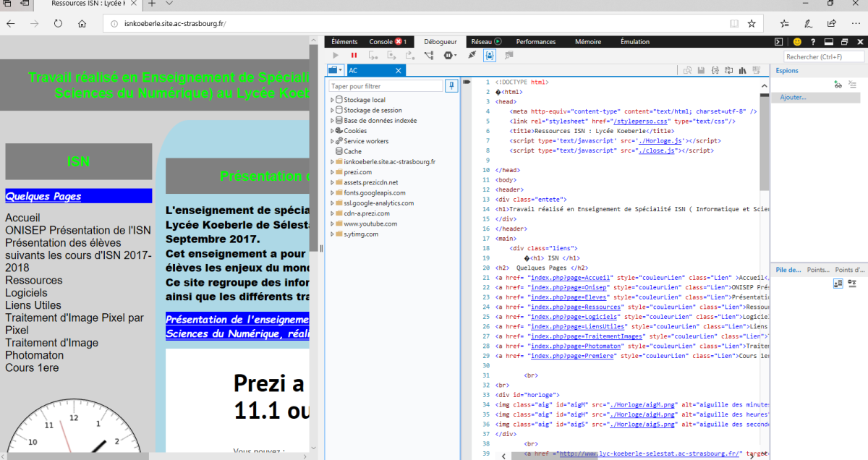The width and height of the screenshot is (868, 460).
Task: Click the save file disk icon
Action: coord(701,70)
